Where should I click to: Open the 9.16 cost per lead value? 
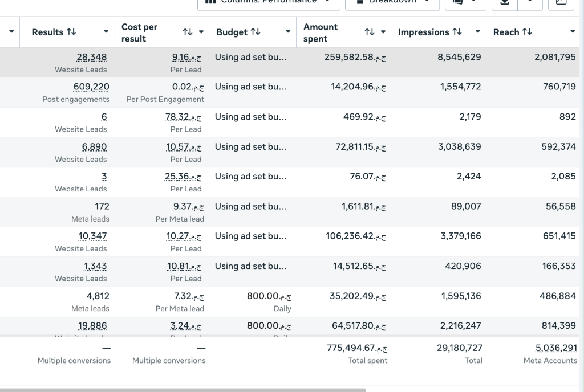[x=186, y=58]
